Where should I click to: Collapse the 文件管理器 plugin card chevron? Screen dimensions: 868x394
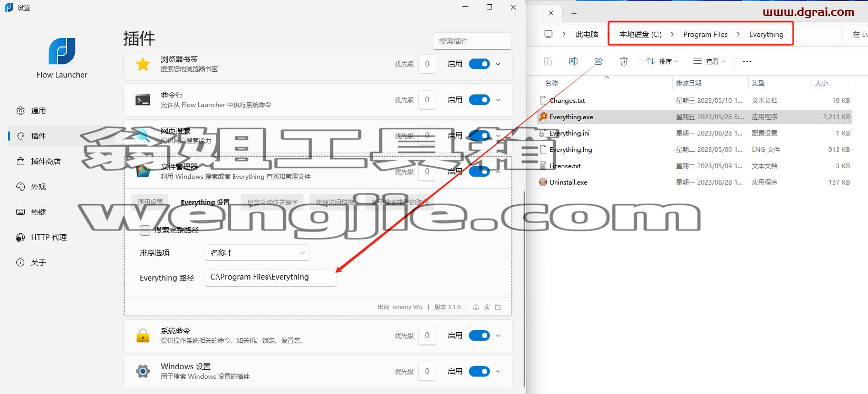click(498, 171)
